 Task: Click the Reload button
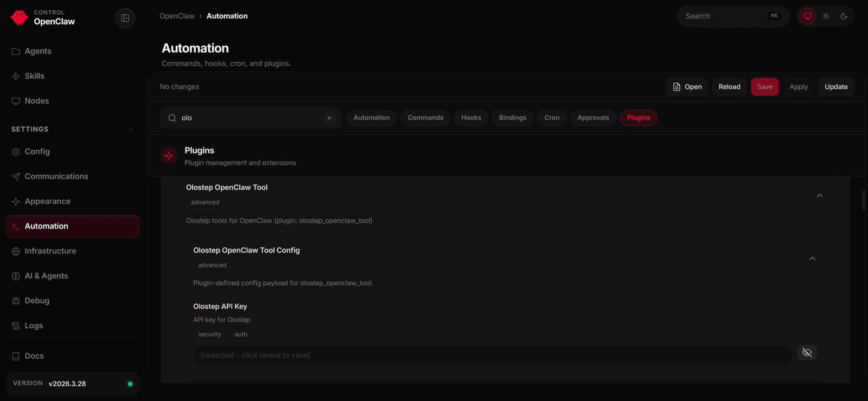pos(729,87)
